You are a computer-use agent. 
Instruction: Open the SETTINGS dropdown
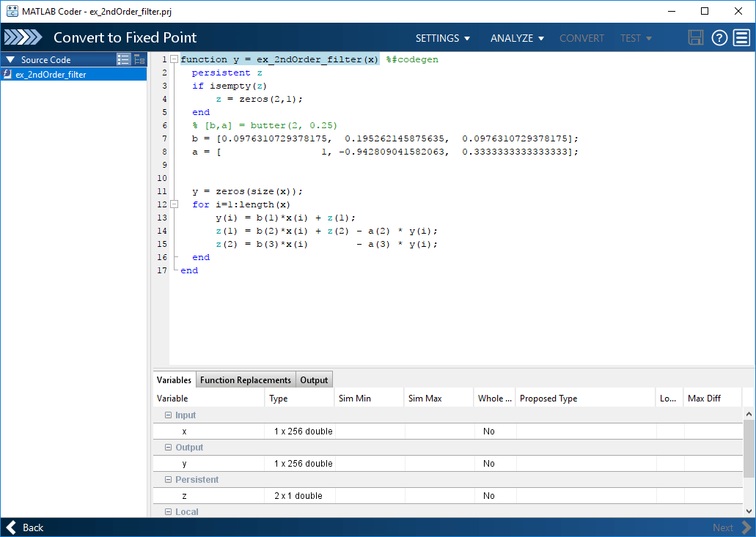tap(443, 38)
